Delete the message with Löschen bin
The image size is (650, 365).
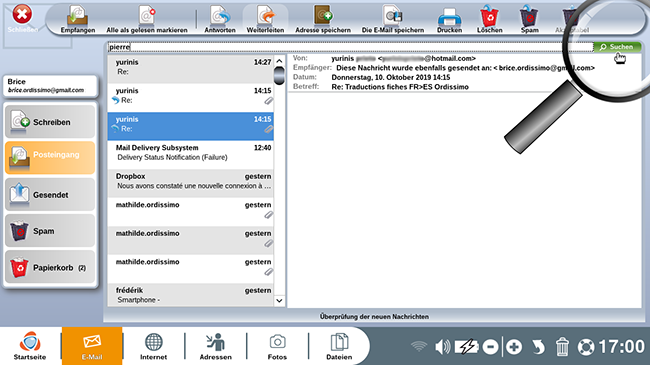(x=490, y=19)
